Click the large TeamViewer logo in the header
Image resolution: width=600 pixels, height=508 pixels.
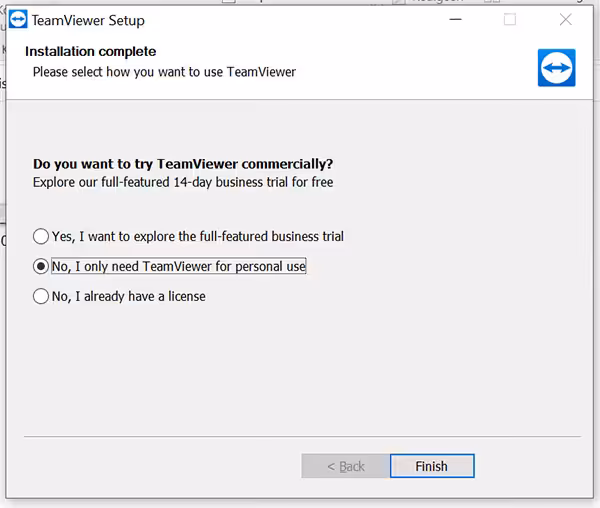556,67
